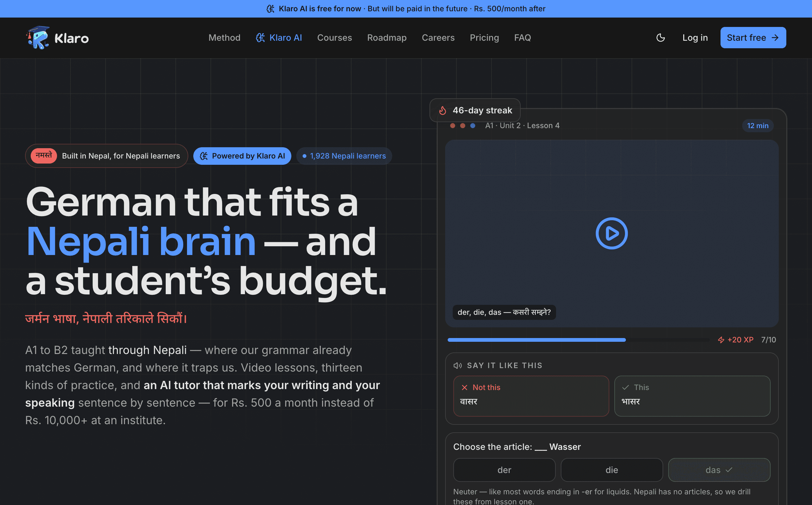Viewport: 812px width, 505px height.
Task: Select the This भासर card
Action: pyautogui.click(x=692, y=396)
